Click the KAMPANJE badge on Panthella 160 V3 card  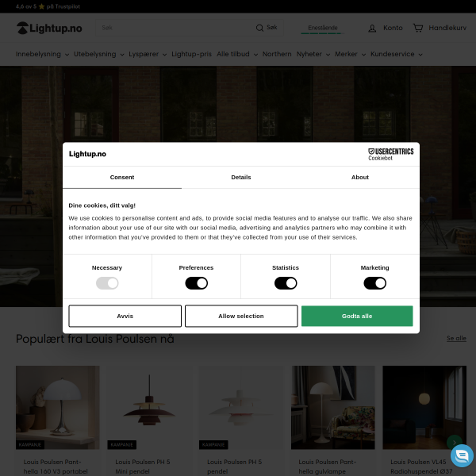click(x=30, y=445)
